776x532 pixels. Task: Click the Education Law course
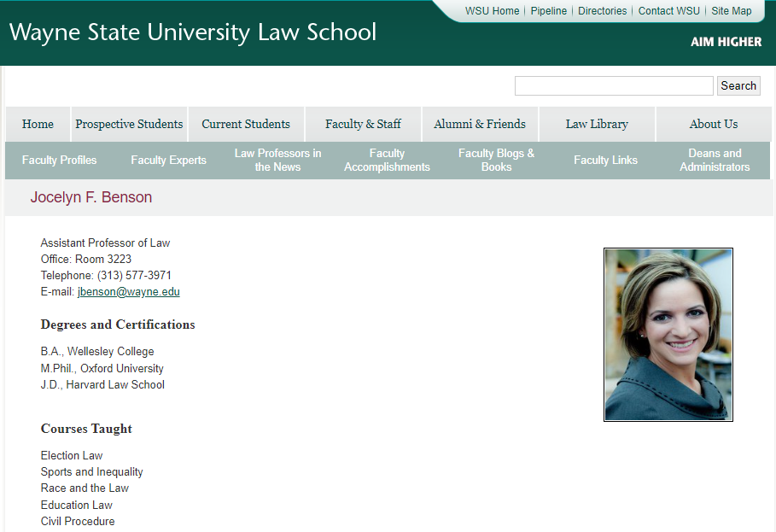pos(77,506)
